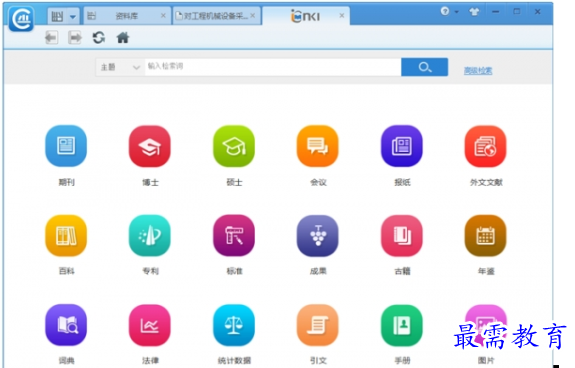Open the 统计数据 statistics icon

(x=234, y=325)
